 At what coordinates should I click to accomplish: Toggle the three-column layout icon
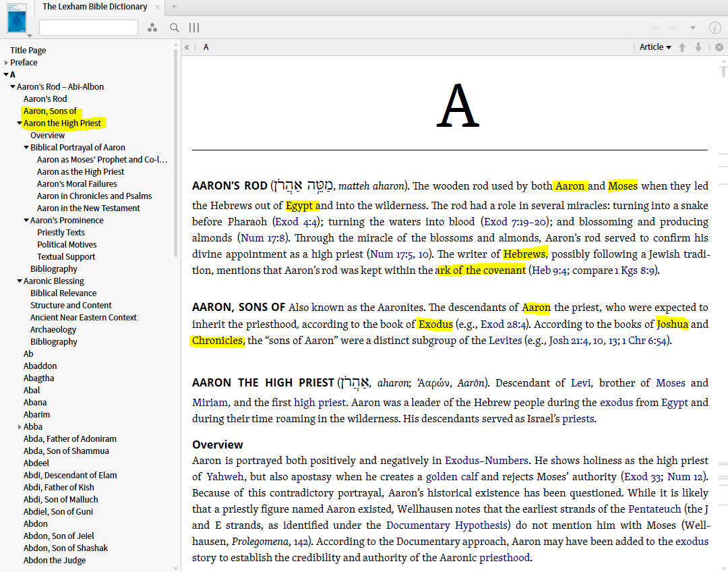194,28
